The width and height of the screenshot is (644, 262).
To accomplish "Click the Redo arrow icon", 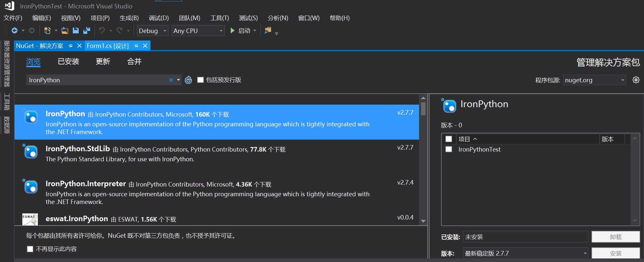I will [119, 30].
